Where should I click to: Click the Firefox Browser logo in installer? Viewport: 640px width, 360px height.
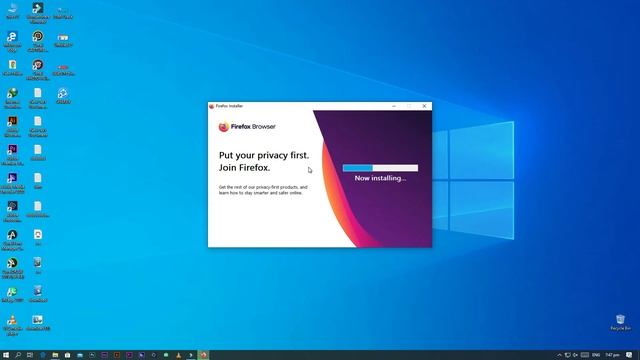[x=247, y=127]
